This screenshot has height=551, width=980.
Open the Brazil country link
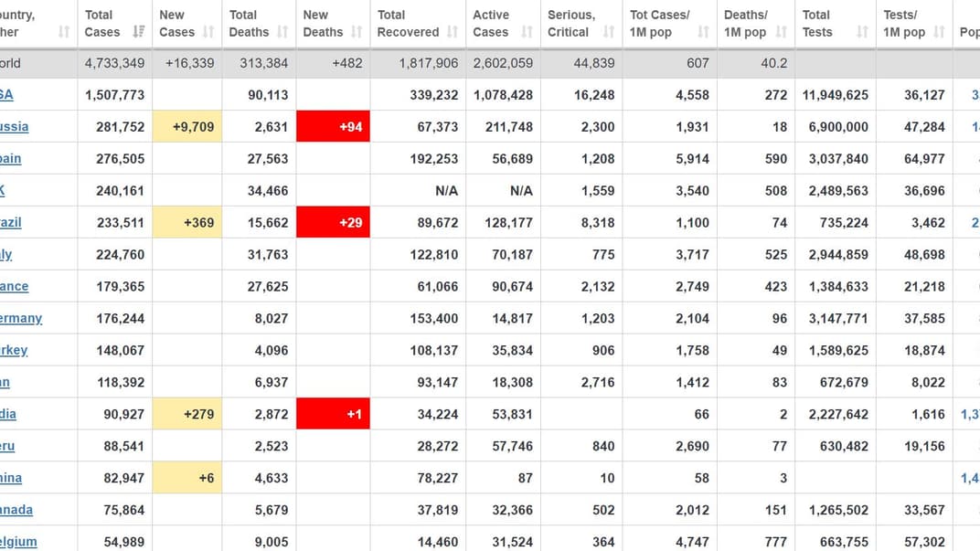coord(11,223)
